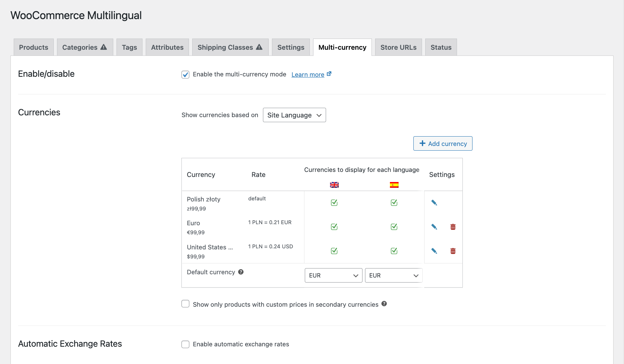Click the external link icon after Learn more

pos(329,74)
